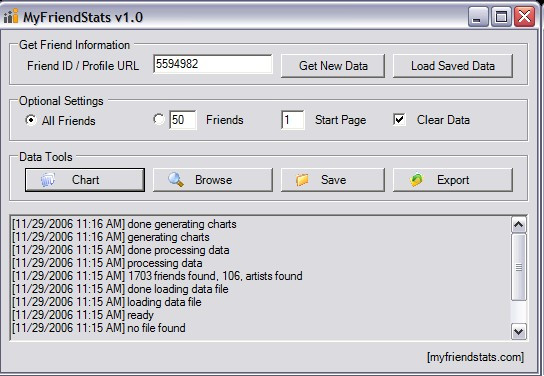Focus the Friend ID / Profile URL field
The image size is (544, 376).
click(213, 64)
